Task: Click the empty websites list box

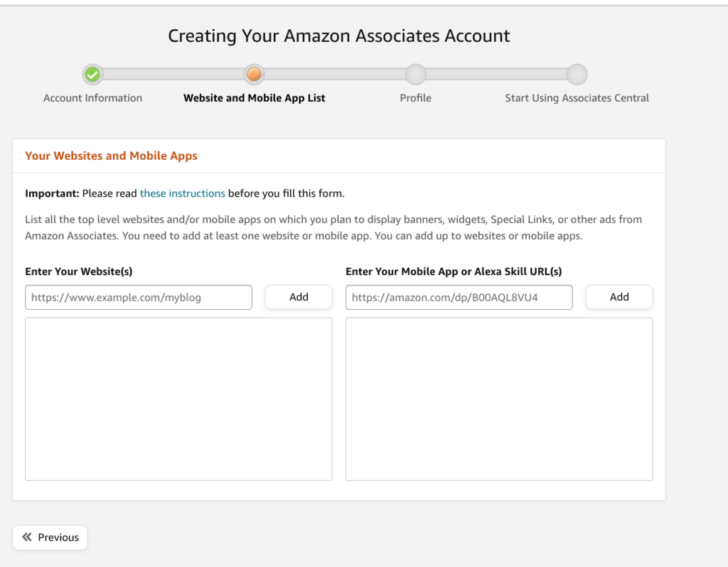Action: click(x=178, y=398)
